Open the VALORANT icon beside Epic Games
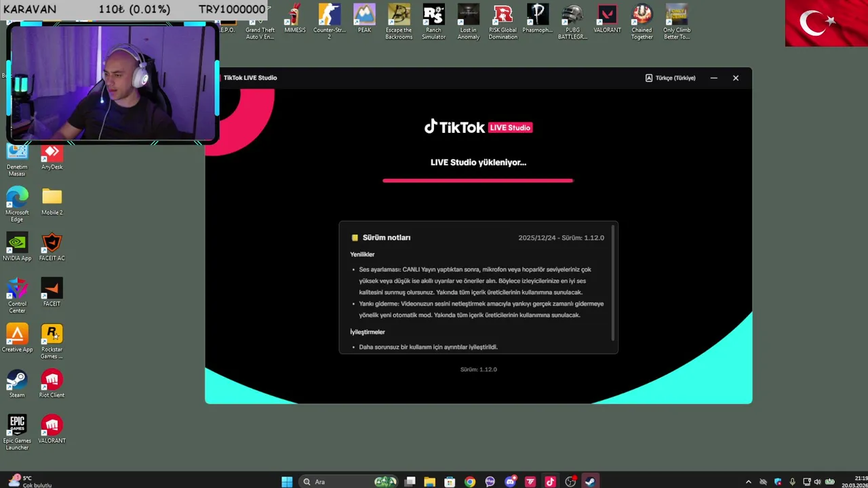 52,429
